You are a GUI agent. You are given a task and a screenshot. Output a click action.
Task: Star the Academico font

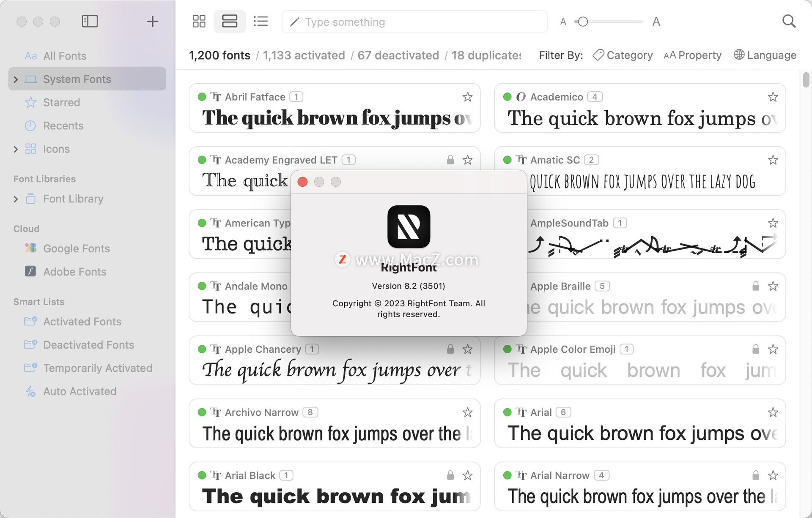tap(773, 97)
